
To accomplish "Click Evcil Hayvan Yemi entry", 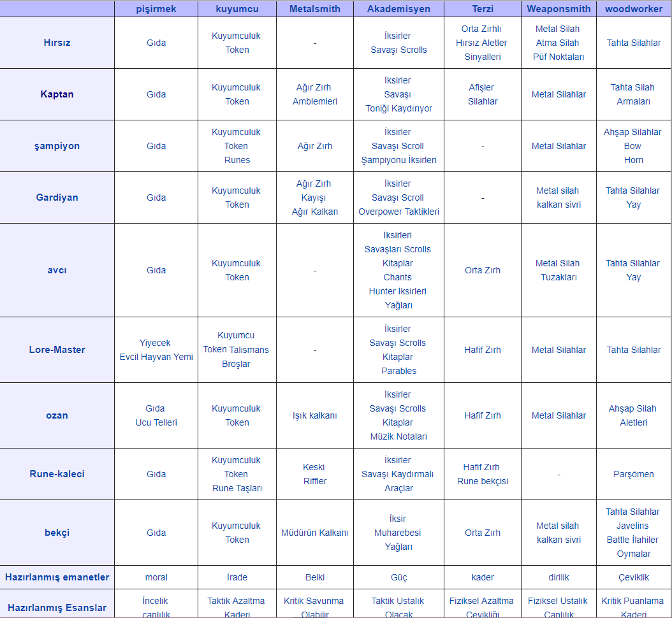I will click(x=156, y=357).
